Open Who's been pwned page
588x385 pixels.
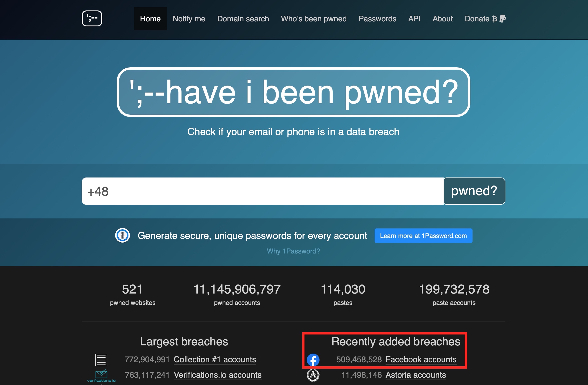pos(314,19)
